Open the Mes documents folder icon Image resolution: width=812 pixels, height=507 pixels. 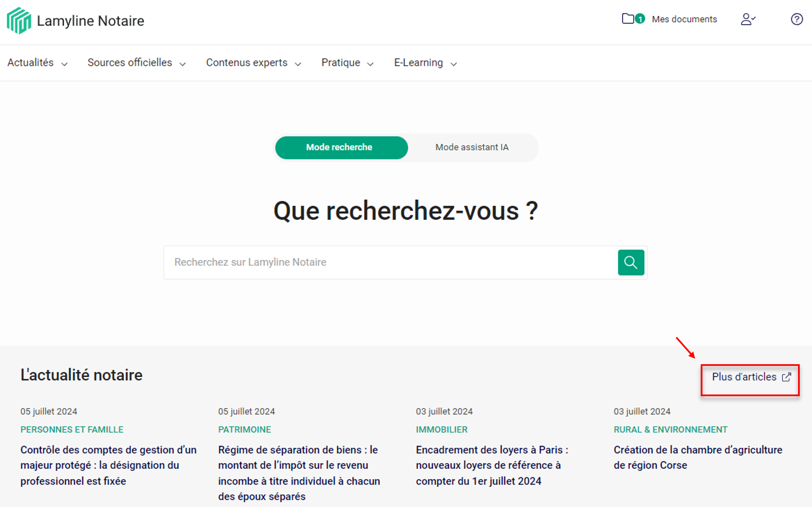tap(628, 19)
